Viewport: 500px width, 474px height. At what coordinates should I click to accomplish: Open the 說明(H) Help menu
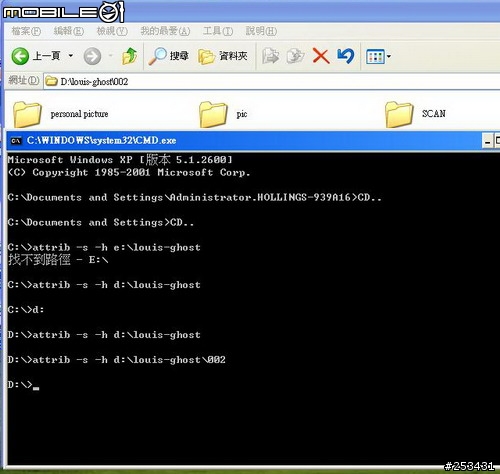click(x=261, y=31)
